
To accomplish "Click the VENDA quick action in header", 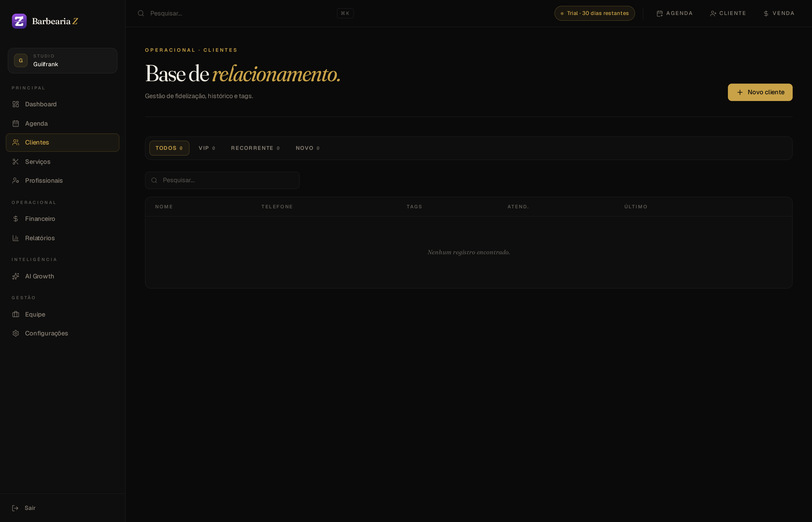I will click(779, 13).
